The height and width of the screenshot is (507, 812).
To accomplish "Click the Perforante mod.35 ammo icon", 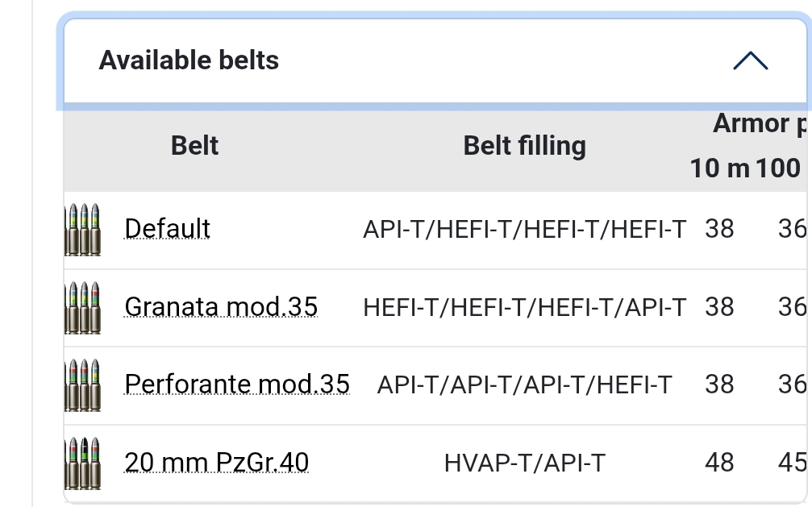I will (x=83, y=385).
